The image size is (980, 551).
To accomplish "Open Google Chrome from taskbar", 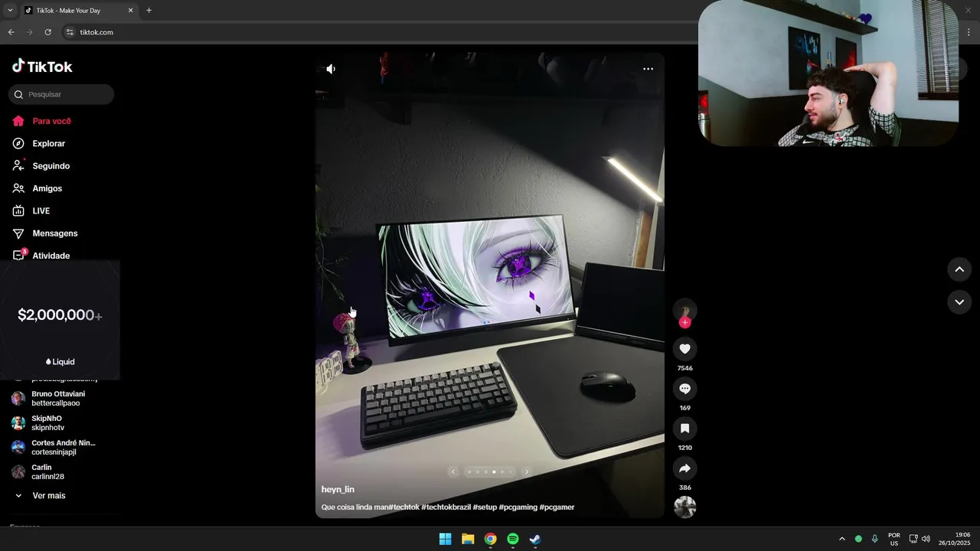I will point(490,539).
